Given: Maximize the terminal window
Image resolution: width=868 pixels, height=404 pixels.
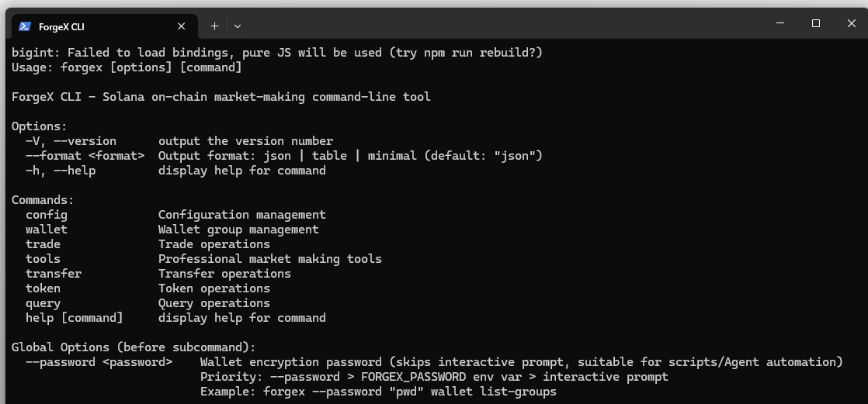Looking at the screenshot, I should 816,23.
